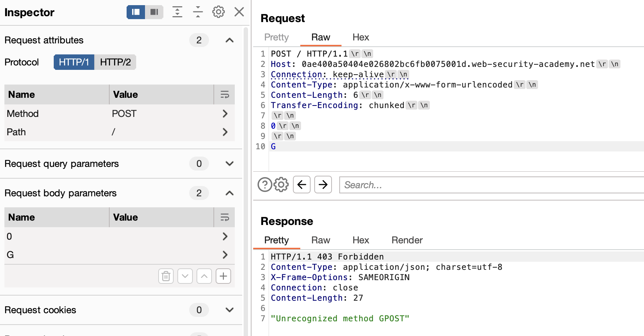Dock Inspector panel to the right side
The height and width of the screenshot is (336, 644).
(x=154, y=12)
